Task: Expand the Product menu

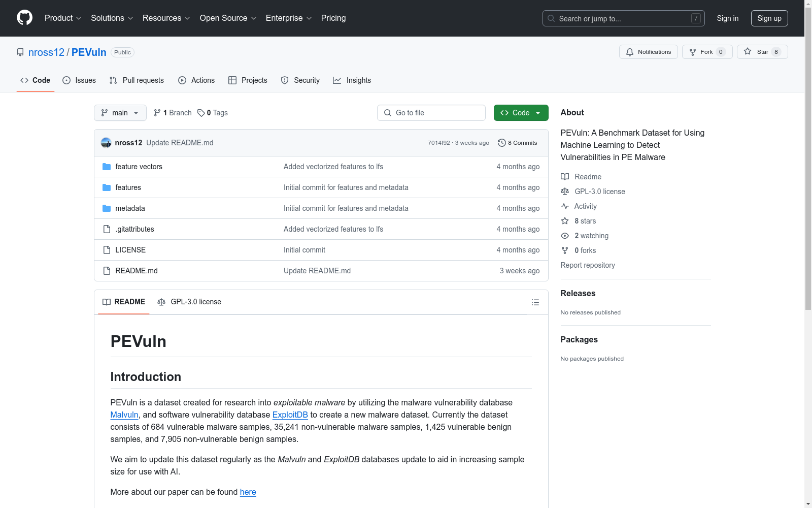Action: [63, 18]
